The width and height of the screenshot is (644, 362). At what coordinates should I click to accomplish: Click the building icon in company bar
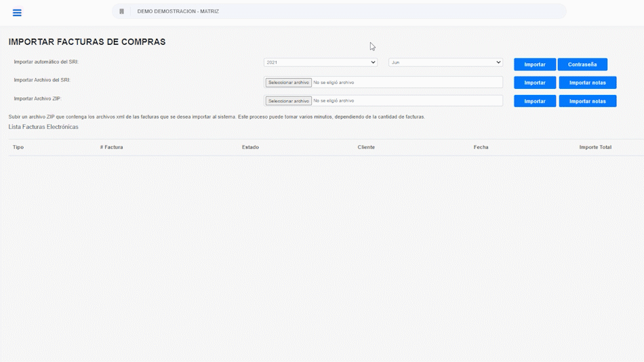coord(122,12)
